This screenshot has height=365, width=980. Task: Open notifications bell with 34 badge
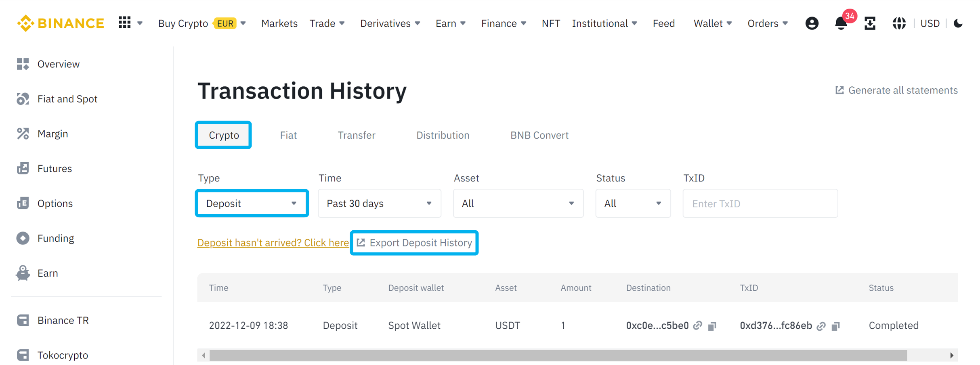[x=841, y=23]
